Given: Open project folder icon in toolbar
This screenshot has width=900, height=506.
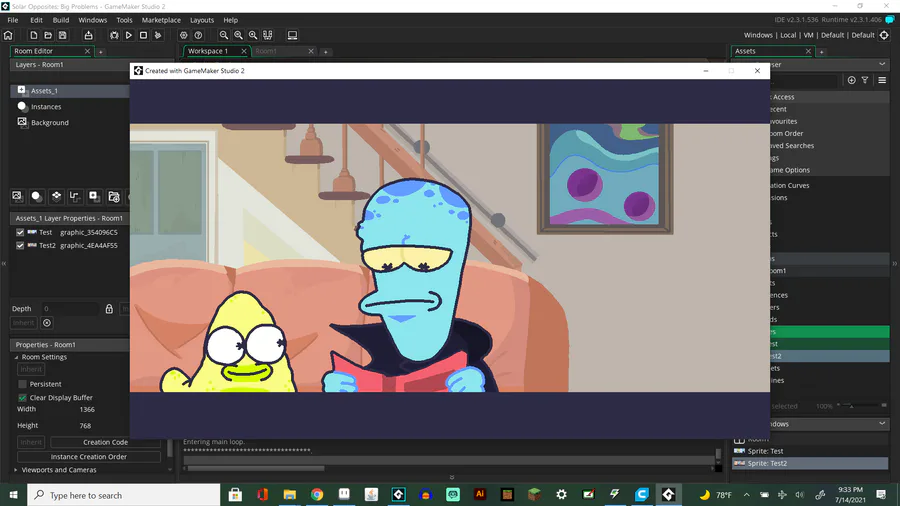Looking at the screenshot, I should point(48,35).
